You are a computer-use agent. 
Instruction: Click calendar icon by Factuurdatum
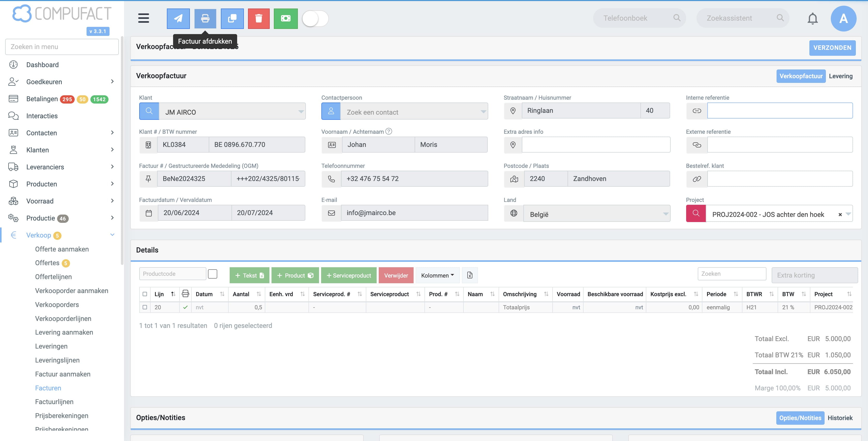coord(149,213)
